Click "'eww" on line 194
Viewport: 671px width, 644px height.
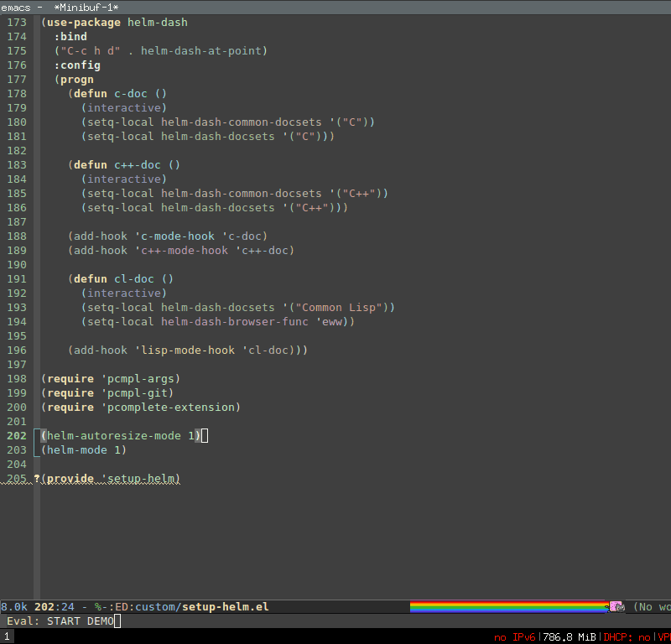329,322
